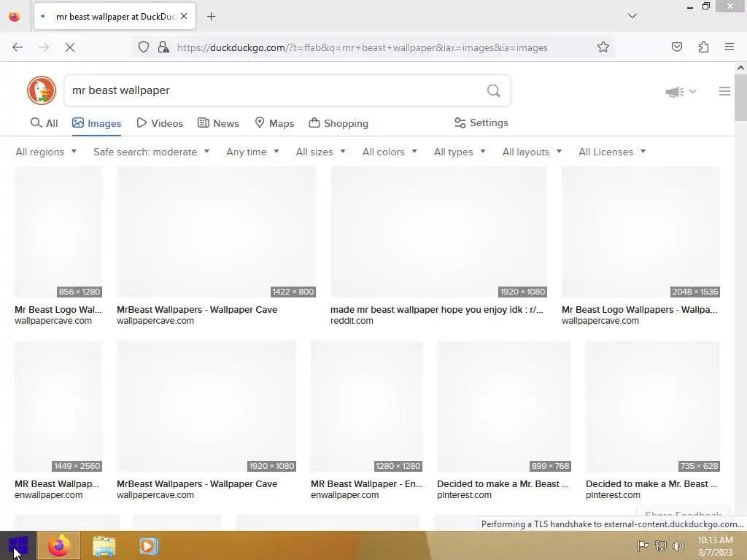
Task: Launch File Explorer from taskbar
Action: coord(104,545)
